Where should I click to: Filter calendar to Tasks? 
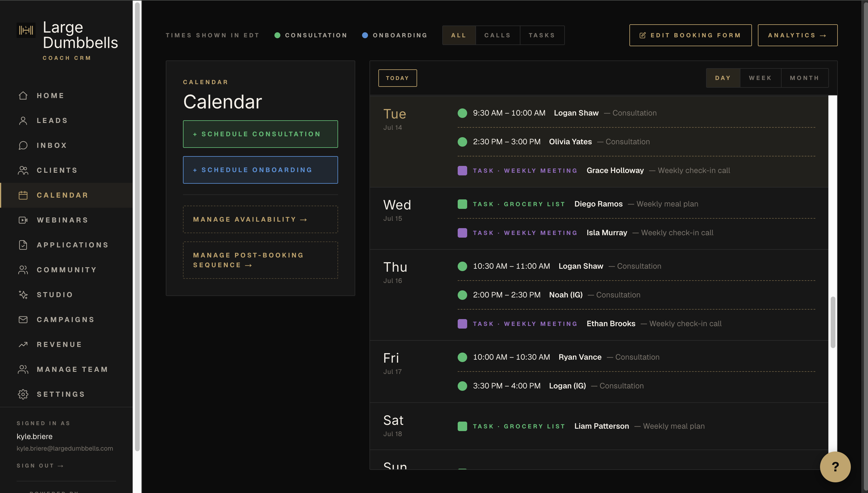coord(542,35)
